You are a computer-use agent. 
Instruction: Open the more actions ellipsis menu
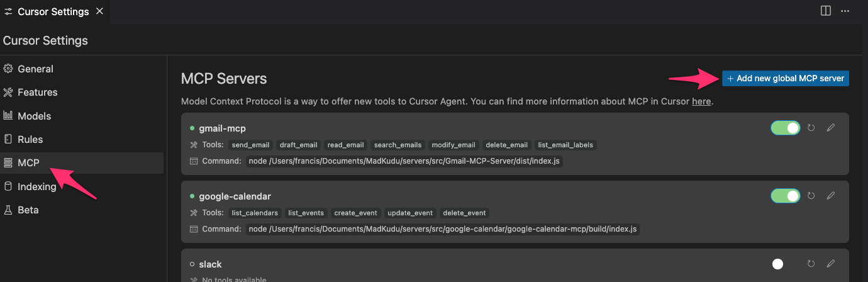(845, 11)
